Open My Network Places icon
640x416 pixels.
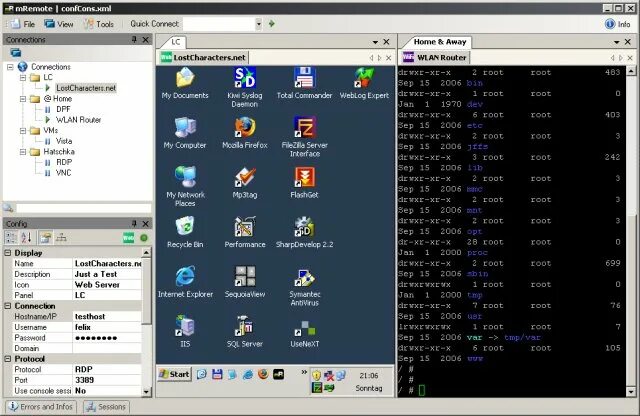pos(185,187)
